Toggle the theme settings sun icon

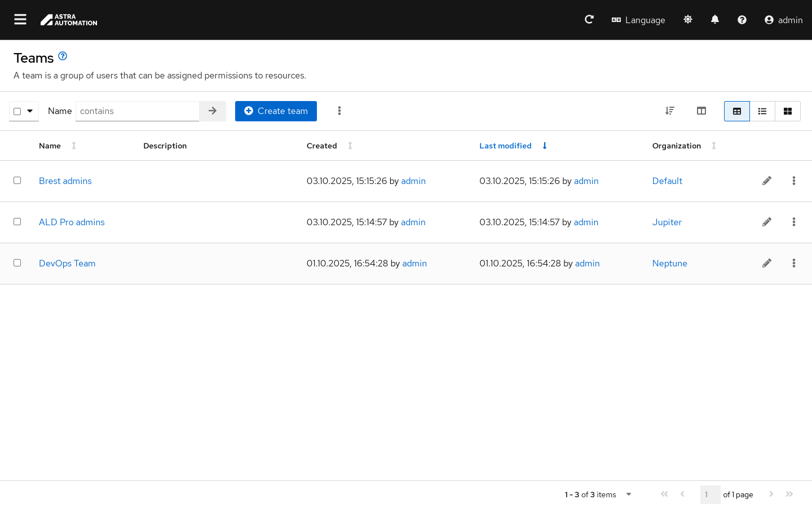point(688,20)
